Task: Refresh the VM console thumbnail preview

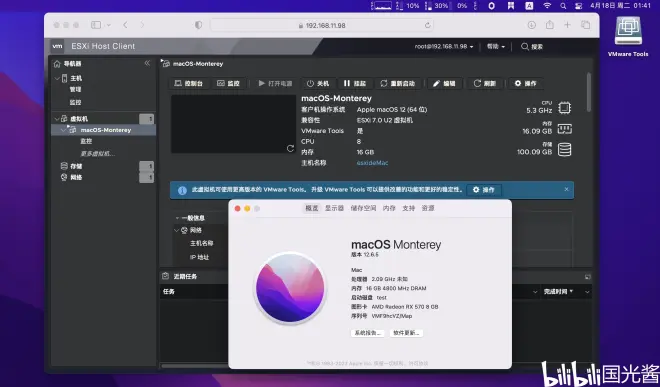Action: pyautogui.click(x=290, y=148)
